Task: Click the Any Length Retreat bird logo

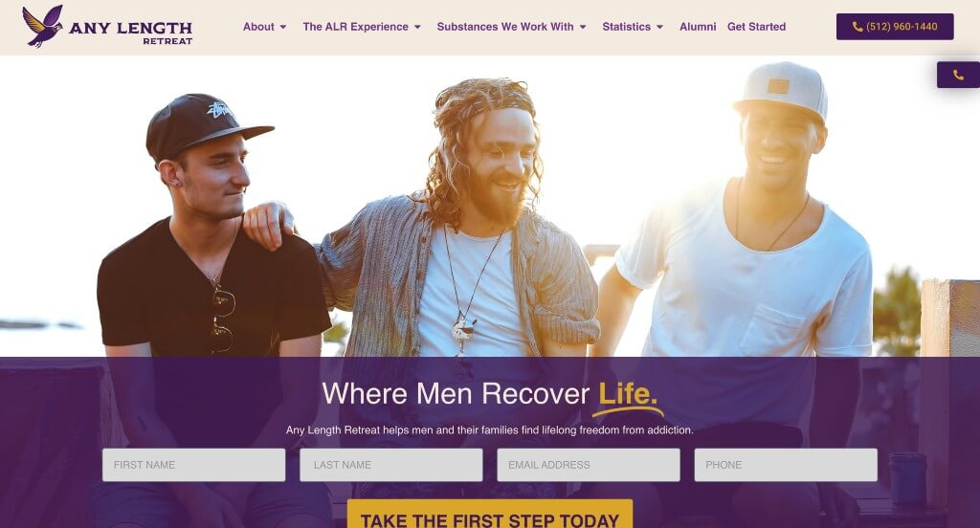Action: 42,26
